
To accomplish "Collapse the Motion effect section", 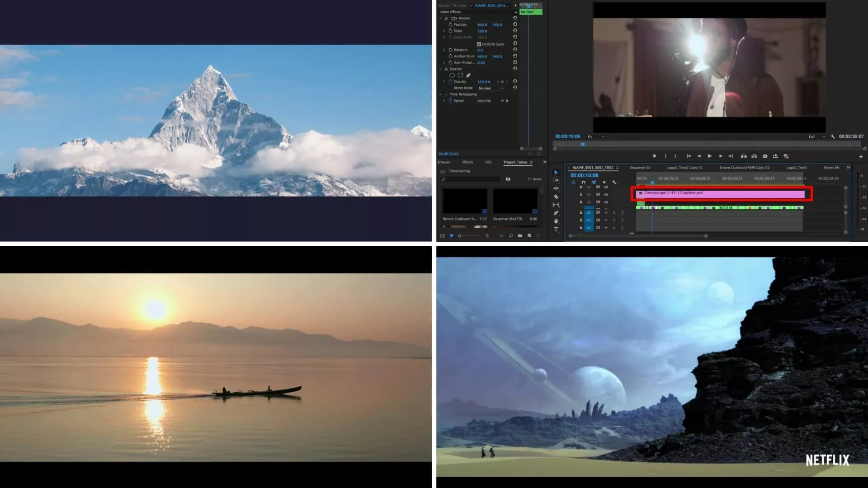I will point(441,19).
